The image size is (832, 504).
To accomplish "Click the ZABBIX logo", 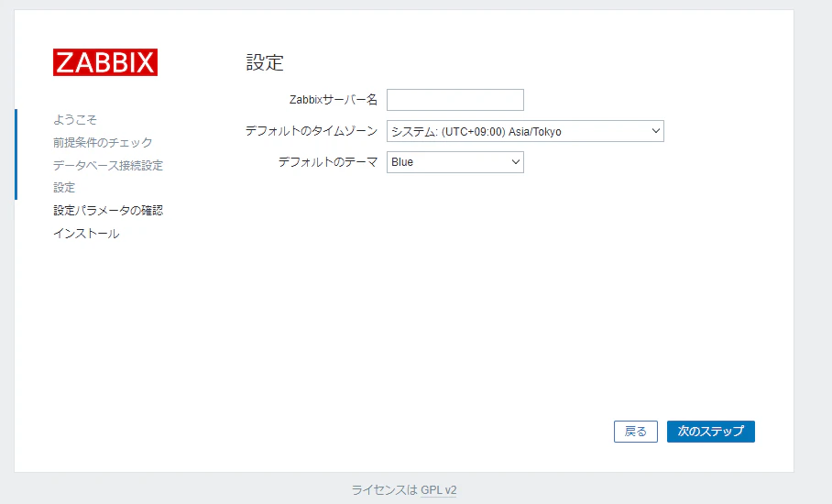I will [x=105, y=62].
